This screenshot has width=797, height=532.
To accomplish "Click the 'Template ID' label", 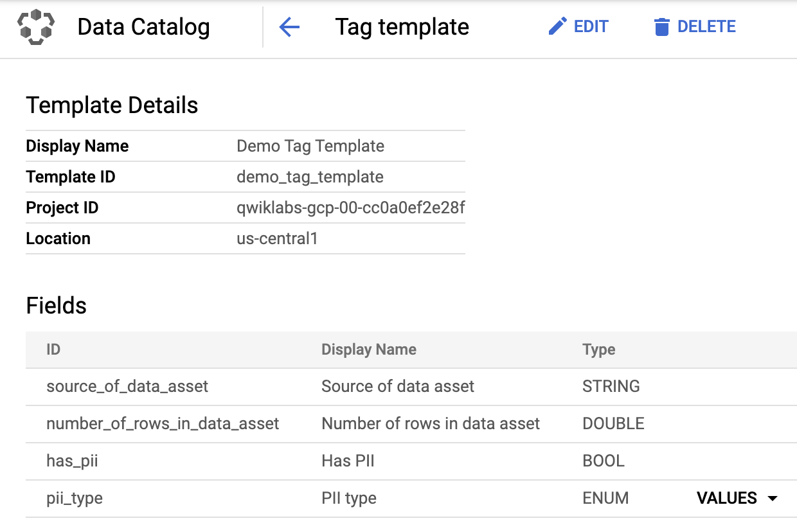I will click(71, 177).
